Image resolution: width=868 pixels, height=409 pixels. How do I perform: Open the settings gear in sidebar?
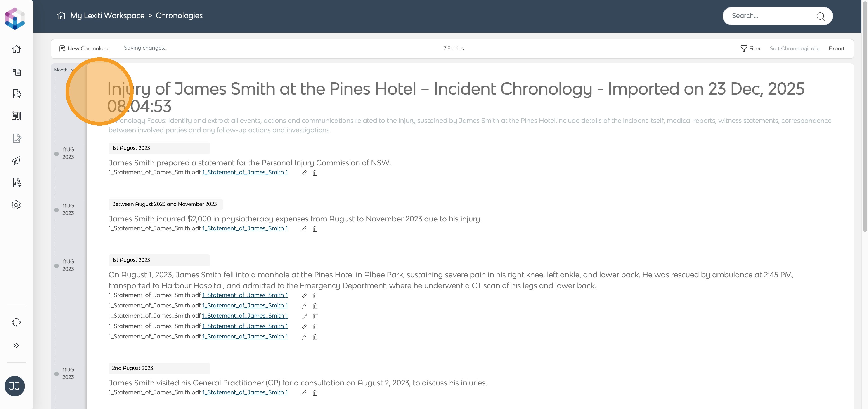pyautogui.click(x=16, y=205)
